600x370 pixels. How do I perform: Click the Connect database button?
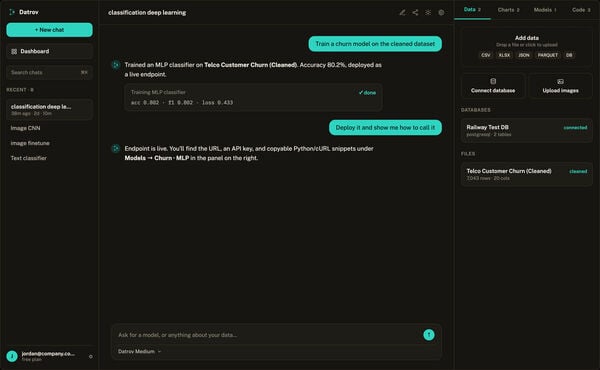[493, 86]
